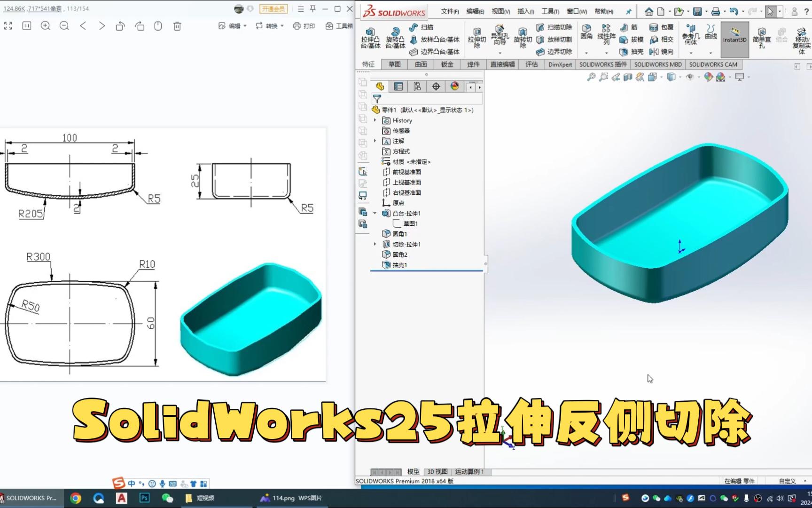Switch to the 3D 视图 tab at bottom
Screen dimensions: 812x508
[437, 471]
